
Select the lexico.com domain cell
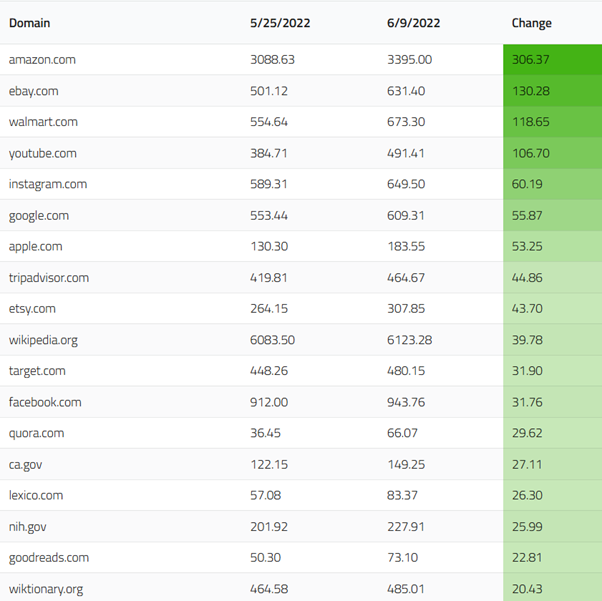point(36,495)
